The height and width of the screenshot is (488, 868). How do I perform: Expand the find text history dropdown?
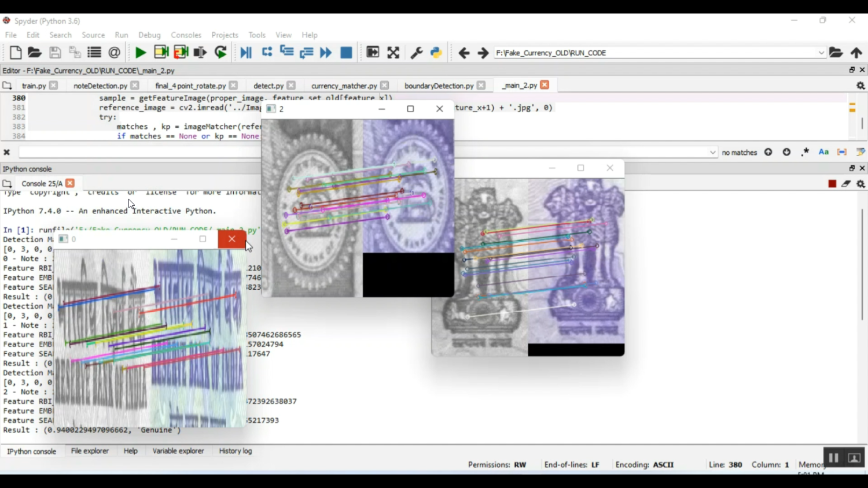click(x=712, y=153)
